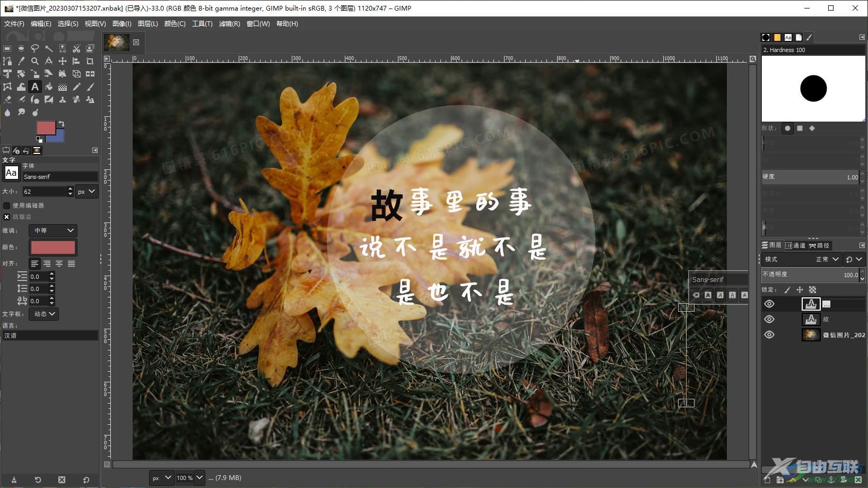Select the Ellipse Select tool

click(21, 48)
